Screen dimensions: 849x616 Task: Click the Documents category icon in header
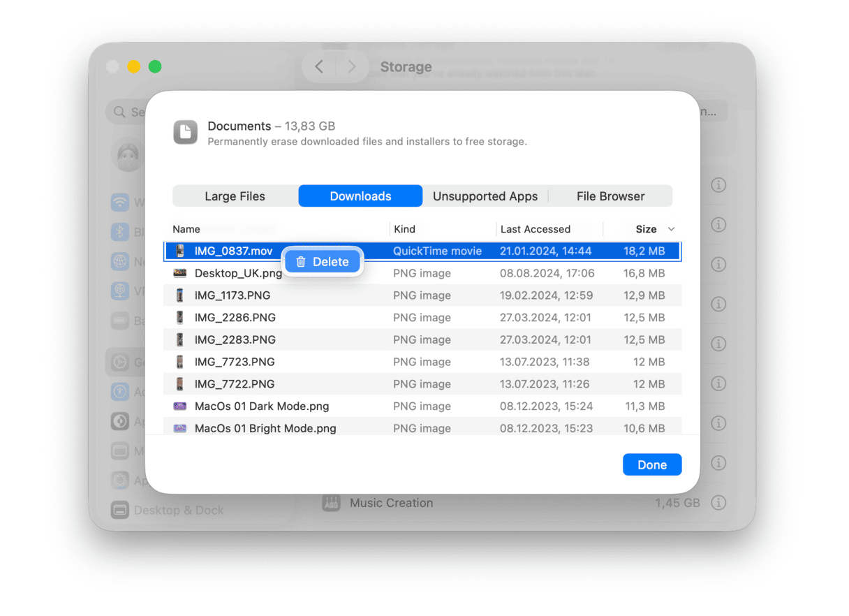[x=186, y=132]
